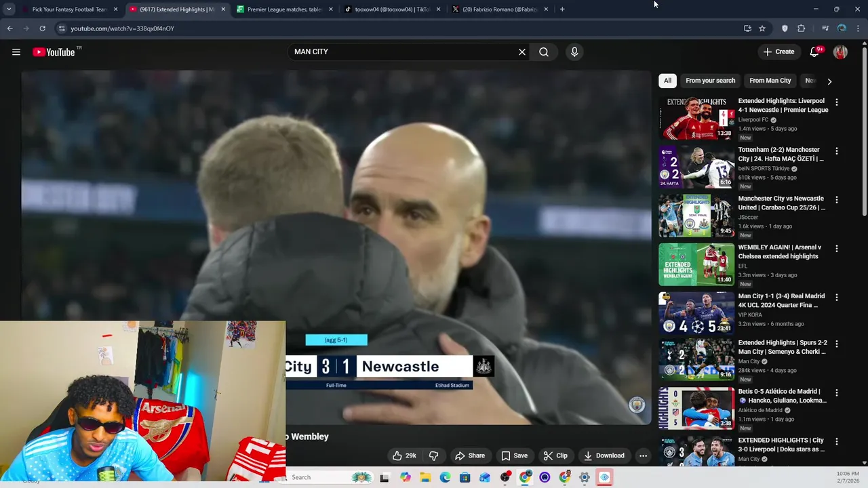Open options for Spurs 2-2 Man City video
The height and width of the screenshot is (488, 868).
[836, 344]
